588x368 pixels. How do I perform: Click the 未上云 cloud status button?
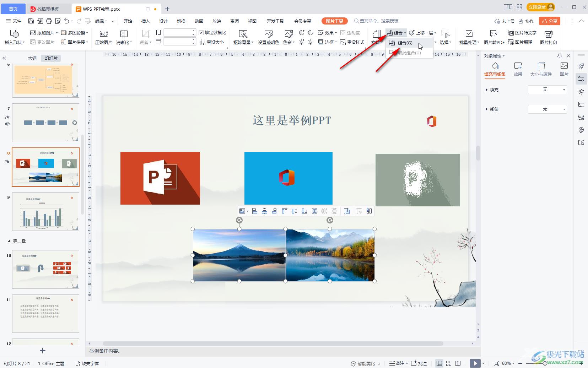(x=505, y=21)
